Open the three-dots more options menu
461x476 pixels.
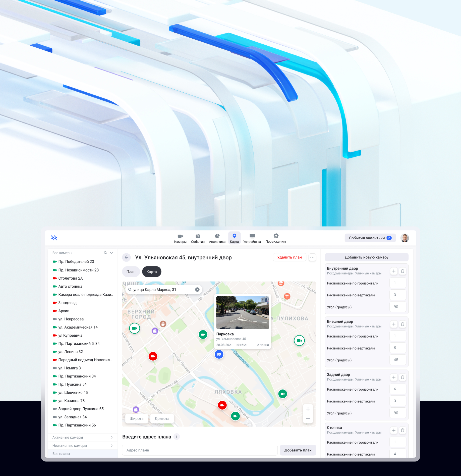[x=312, y=257]
